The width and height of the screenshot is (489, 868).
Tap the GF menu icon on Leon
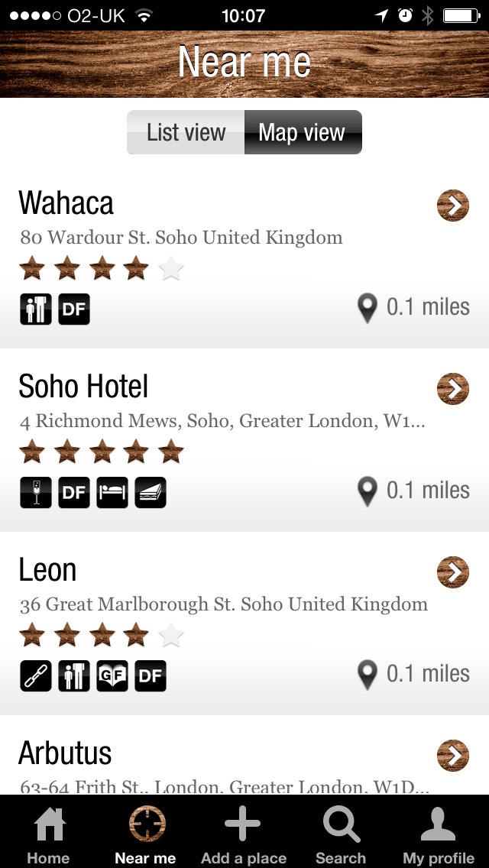[112, 675]
